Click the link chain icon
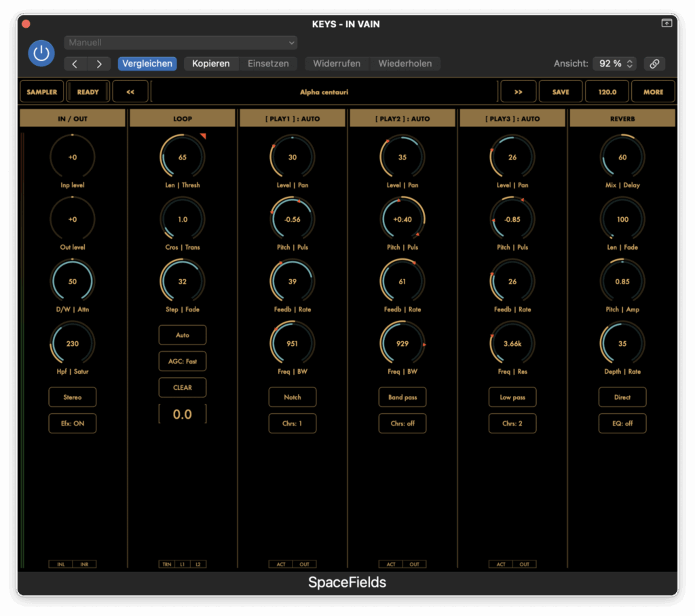 (654, 64)
